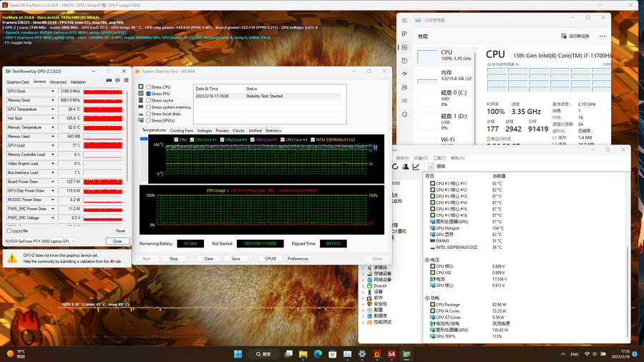This screenshot has width=644, height=362.
Task: Open Task Manager Processes sidebar icon
Action: pyautogui.click(x=404, y=34)
